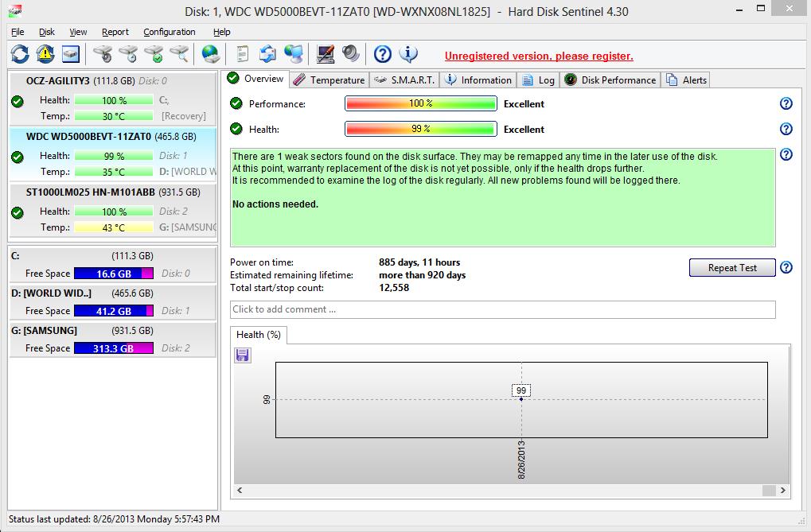
Task: Click the send report by e-mail icon
Action: point(267,54)
